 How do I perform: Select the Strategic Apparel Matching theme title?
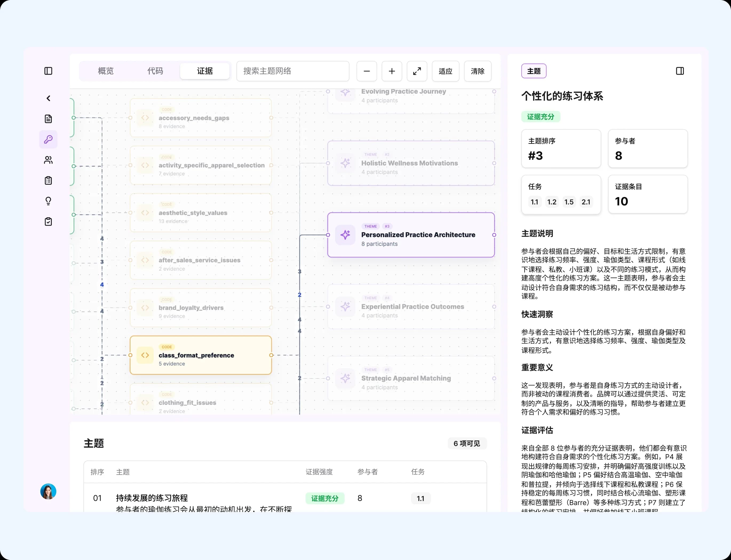pyautogui.click(x=406, y=378)
